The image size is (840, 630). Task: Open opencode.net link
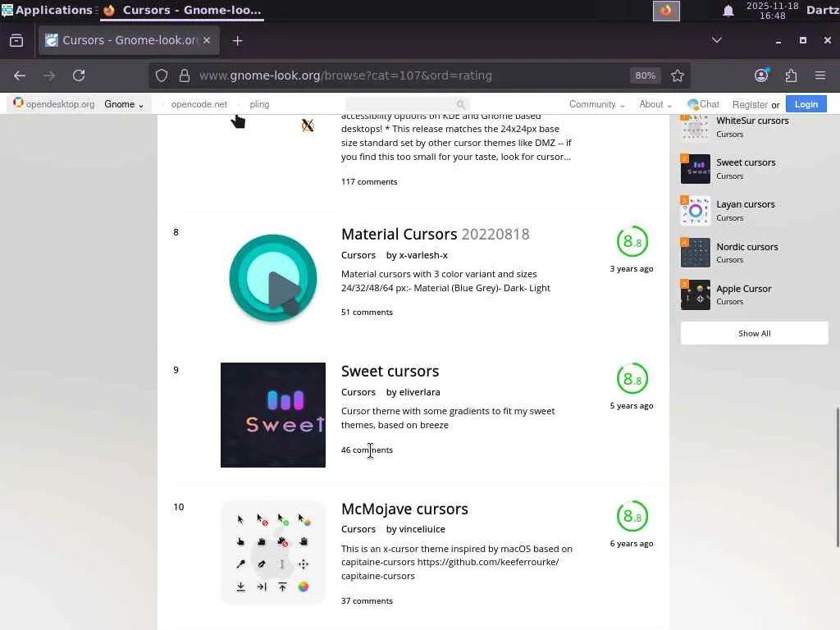(199, 104)
